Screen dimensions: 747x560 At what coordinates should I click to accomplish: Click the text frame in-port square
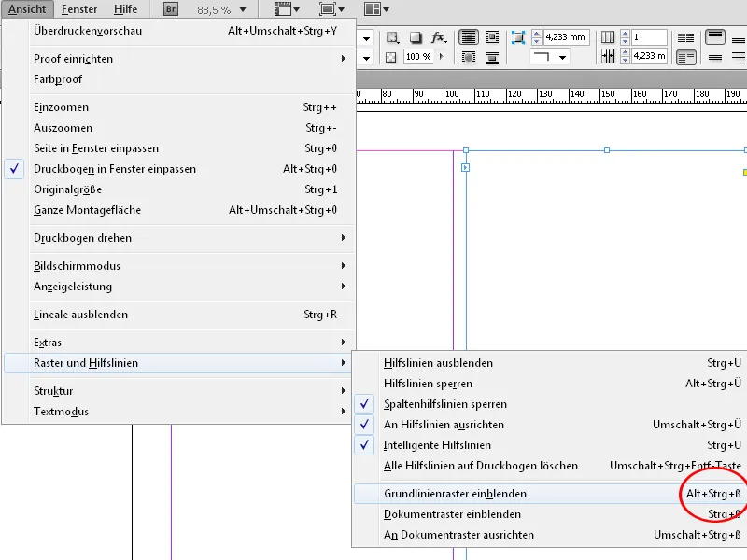click(465, 168)
